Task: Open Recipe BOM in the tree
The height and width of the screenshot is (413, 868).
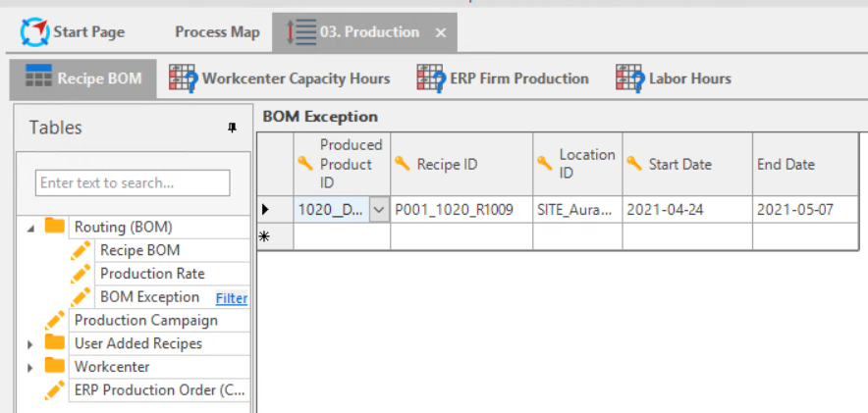Action: 140,250
